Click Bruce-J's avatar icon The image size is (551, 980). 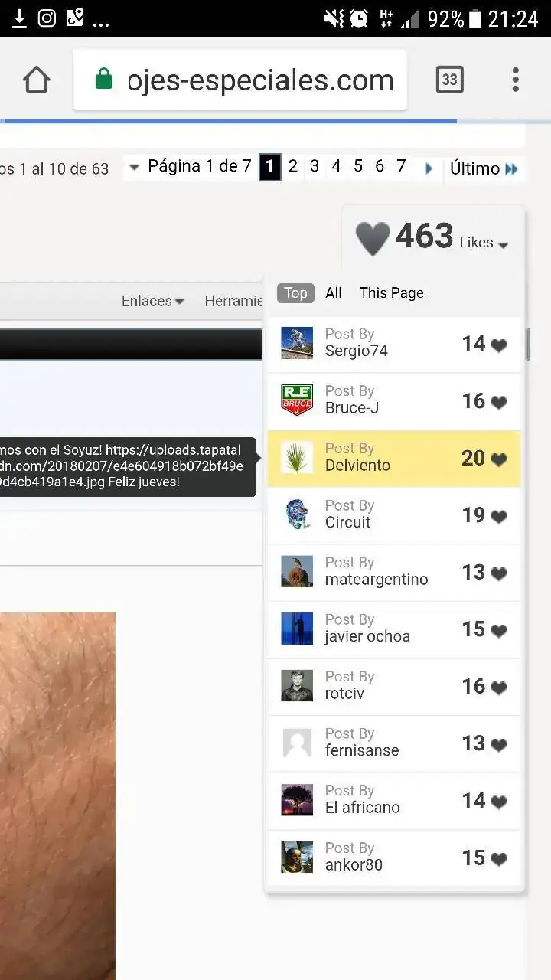point(297,400)
